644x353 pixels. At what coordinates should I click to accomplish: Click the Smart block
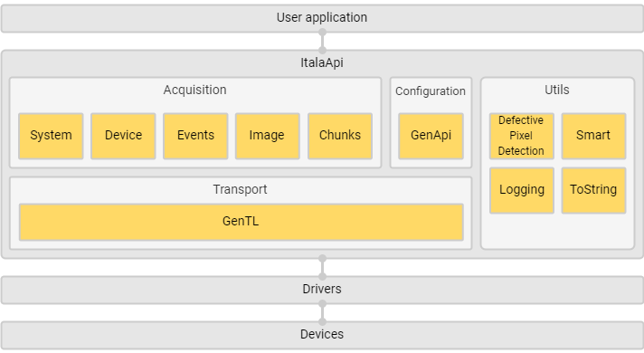pos(593,136)
